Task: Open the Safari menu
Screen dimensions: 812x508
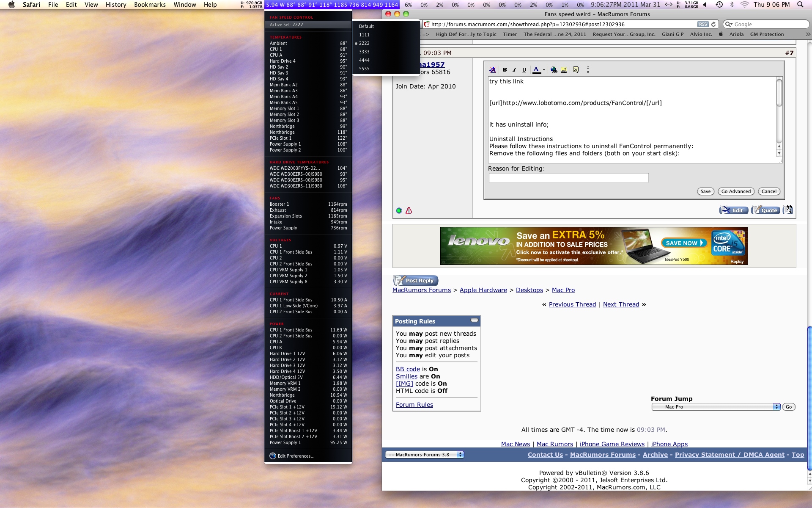Action: point(31,5)
